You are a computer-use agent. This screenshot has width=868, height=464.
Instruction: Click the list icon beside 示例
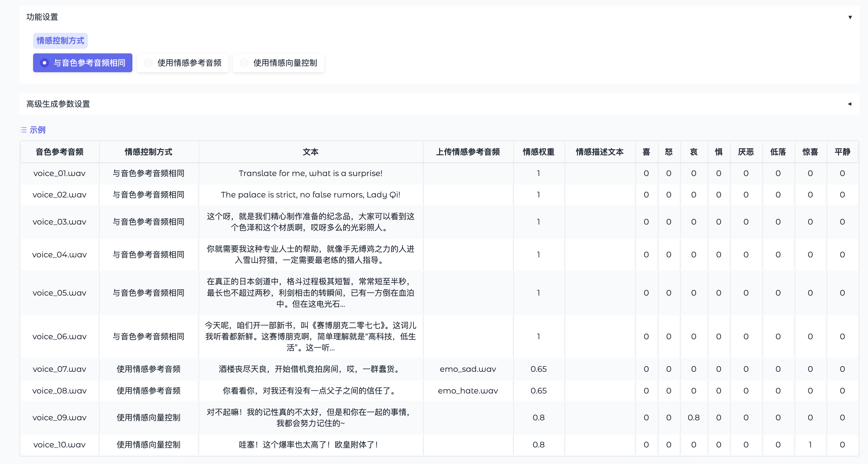click(x=23, y=130)
